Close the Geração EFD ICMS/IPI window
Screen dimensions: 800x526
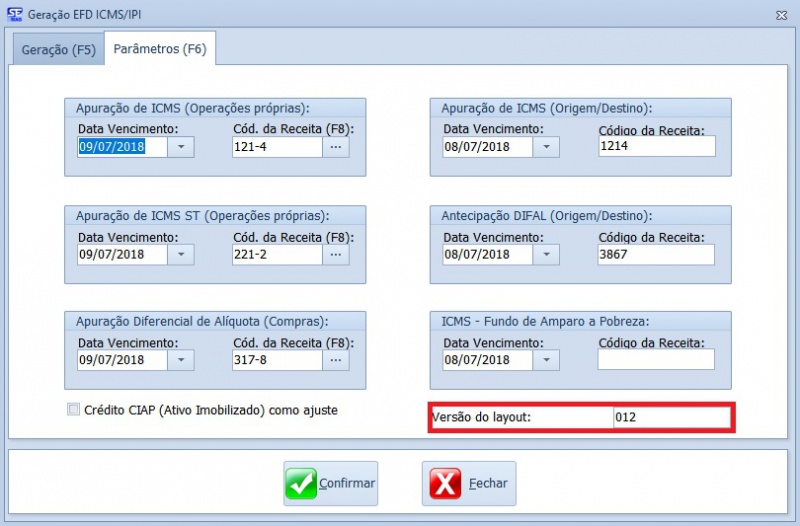click(780, 14)
